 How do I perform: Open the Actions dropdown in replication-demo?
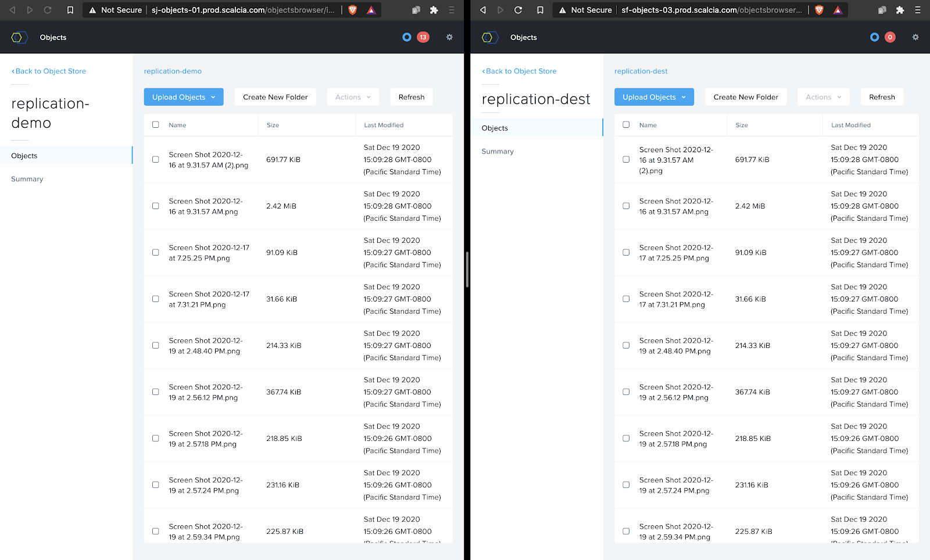click(353, 97)
